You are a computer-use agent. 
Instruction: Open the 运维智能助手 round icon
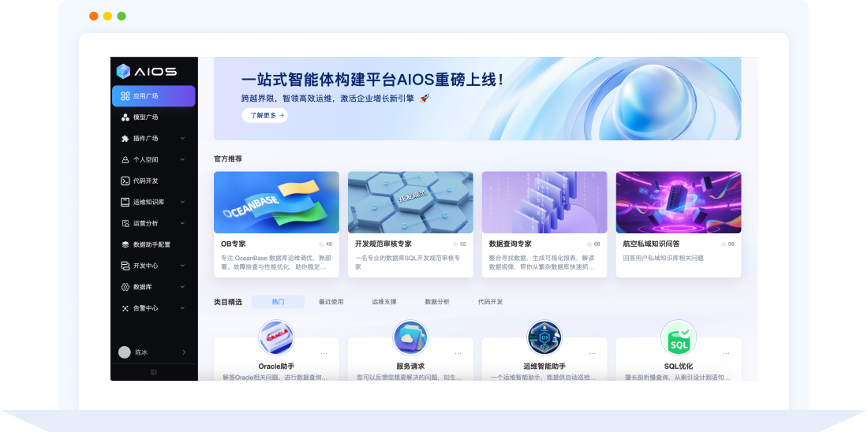(544, 337)
